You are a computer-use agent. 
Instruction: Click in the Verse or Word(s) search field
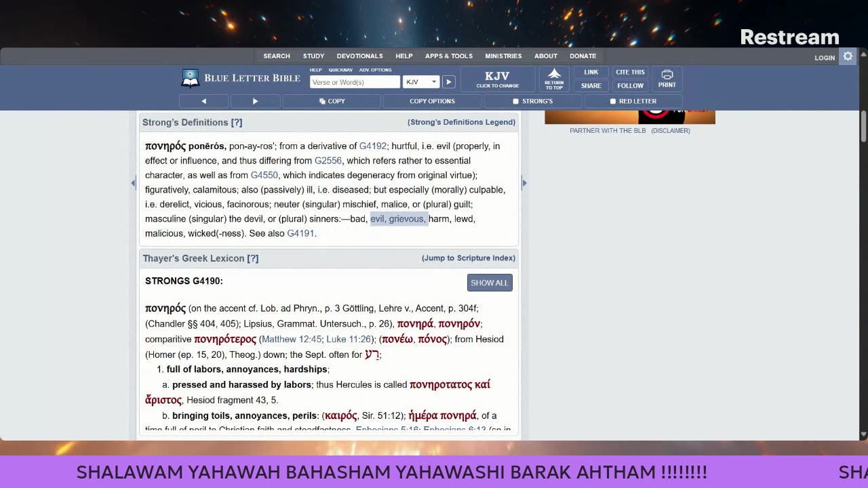tap(355, 82)
